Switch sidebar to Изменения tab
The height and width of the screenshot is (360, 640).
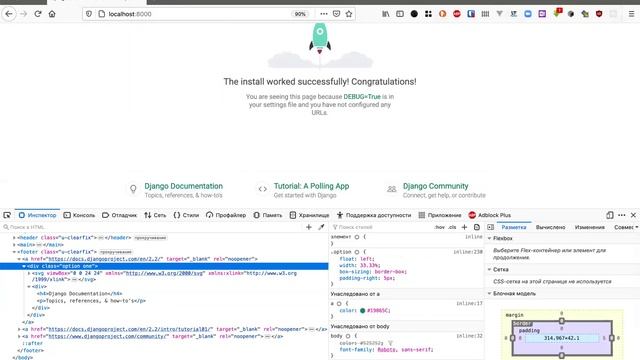tap(589, 227)
